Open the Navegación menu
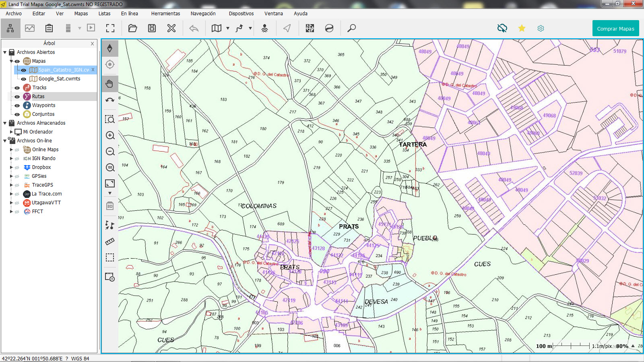This screenshot has height=362, width=644. pyautogui.click(x=203, y=13)
